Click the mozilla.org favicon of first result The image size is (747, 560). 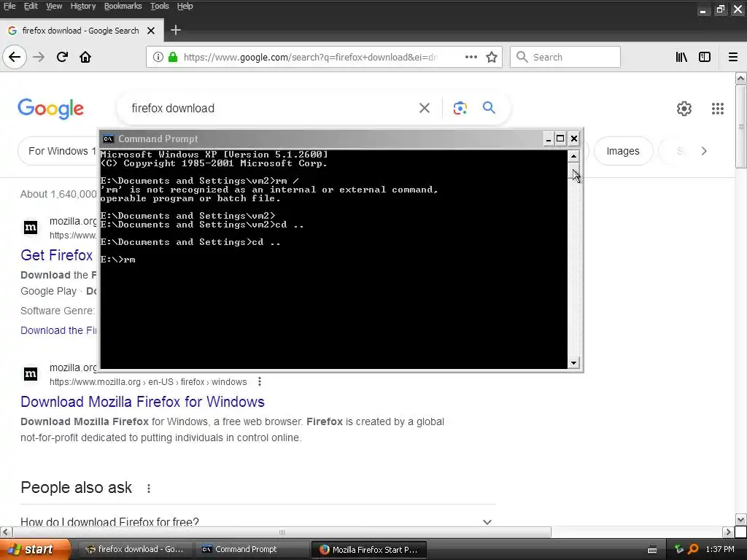coord(31,227)
